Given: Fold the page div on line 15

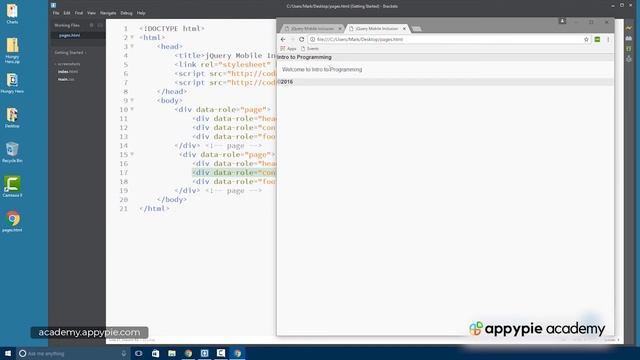Looking at the screenshot, I should 132,154.
